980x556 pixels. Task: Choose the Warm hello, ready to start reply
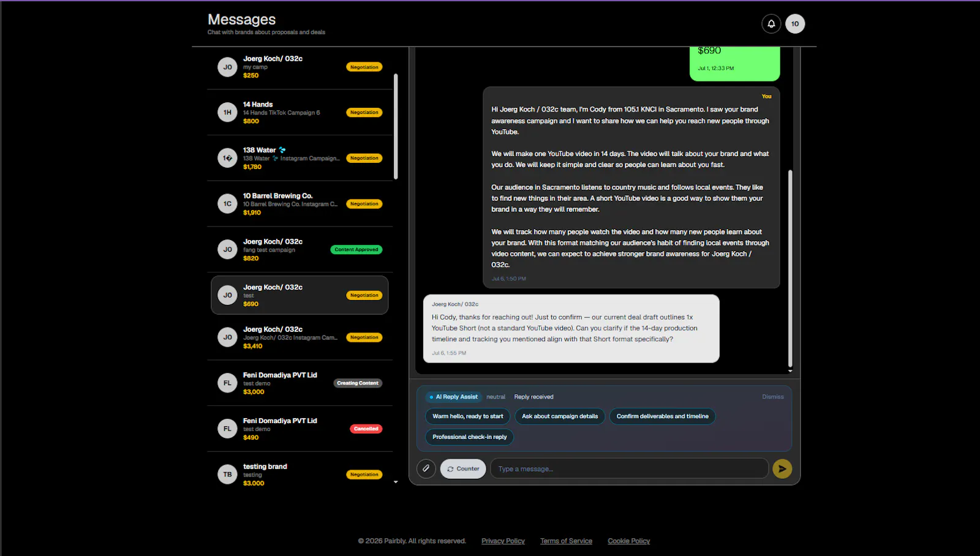(x=467, y=416)
